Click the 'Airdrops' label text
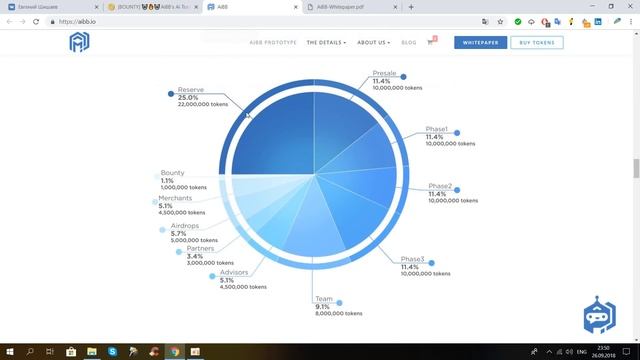Image resolution: width=640 pixels, height=360 pixels. click(x=185, y=226)
